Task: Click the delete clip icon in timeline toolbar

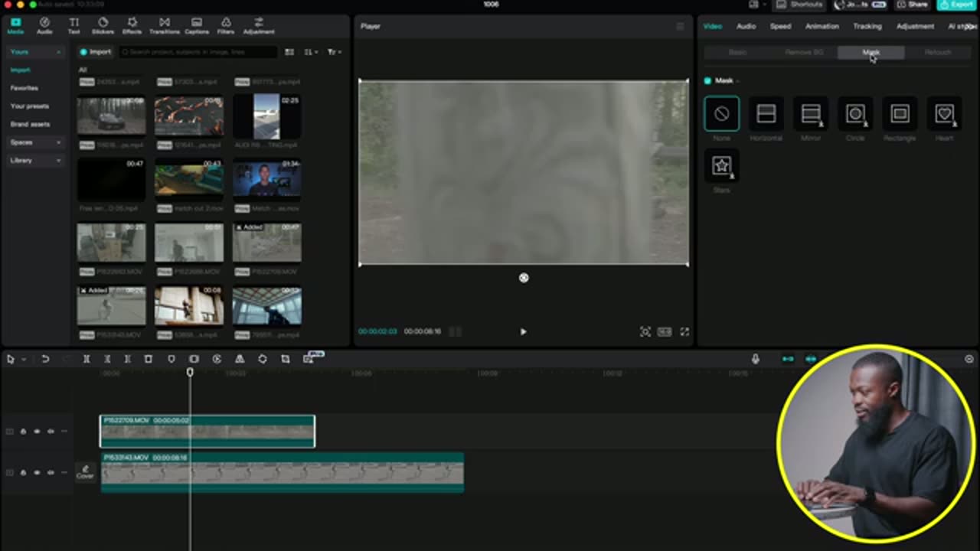Action: tap(149, 359)
